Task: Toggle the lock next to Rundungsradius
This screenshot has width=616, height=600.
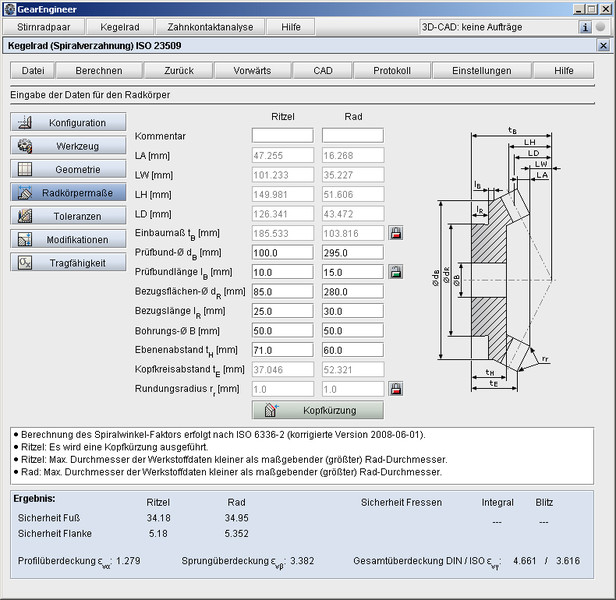Action: tap(396, 388)
